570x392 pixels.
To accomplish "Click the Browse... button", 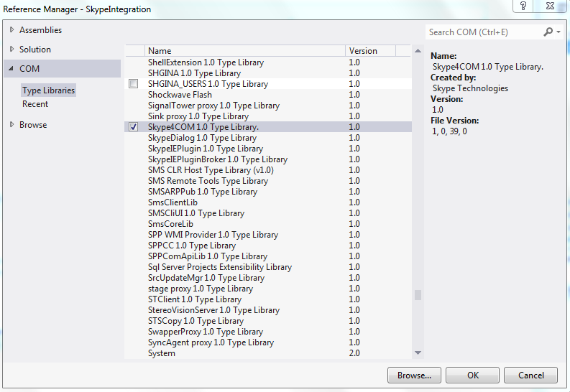I will click(x=414, y=375).
